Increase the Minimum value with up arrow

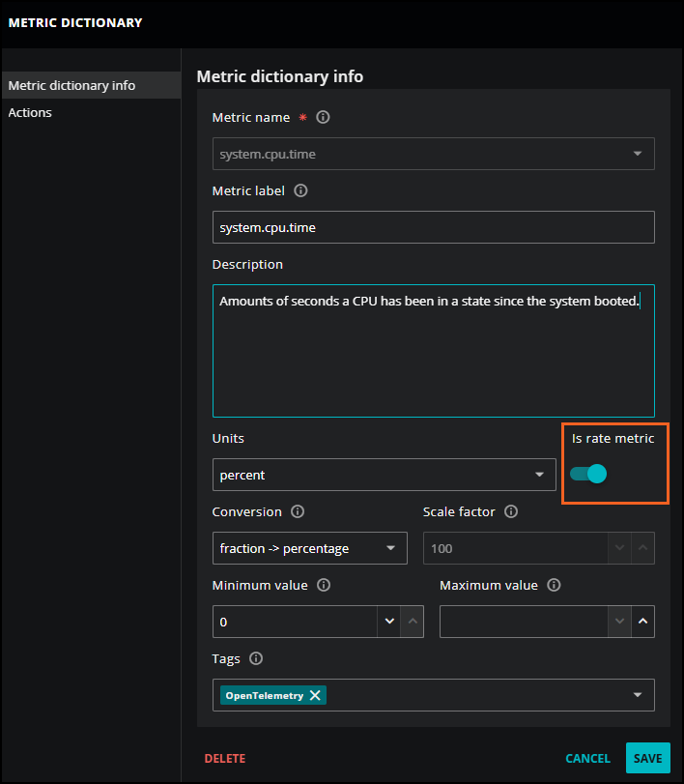coord(413,621)
